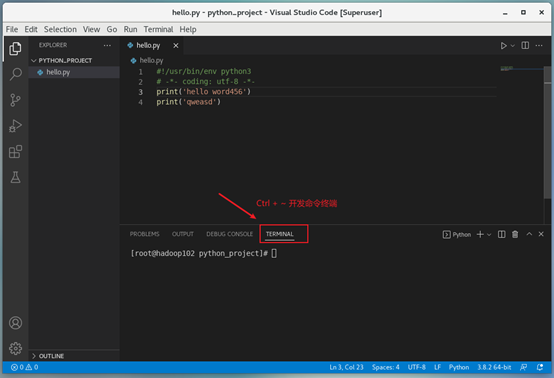Close the hello.py editor tab

(176, 45)
